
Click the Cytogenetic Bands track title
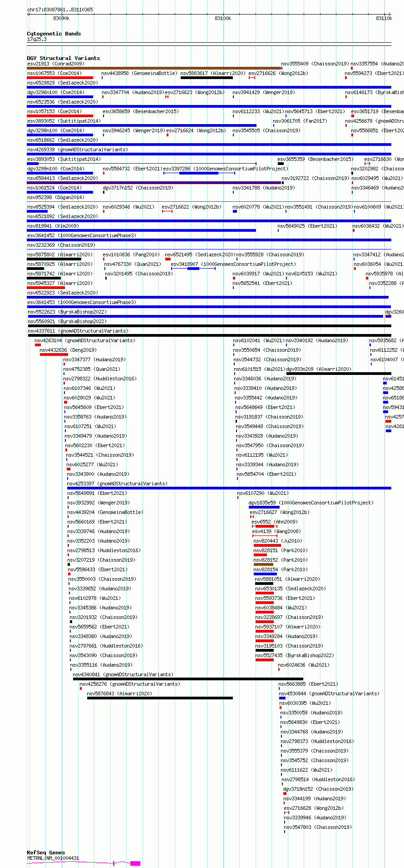54,34
